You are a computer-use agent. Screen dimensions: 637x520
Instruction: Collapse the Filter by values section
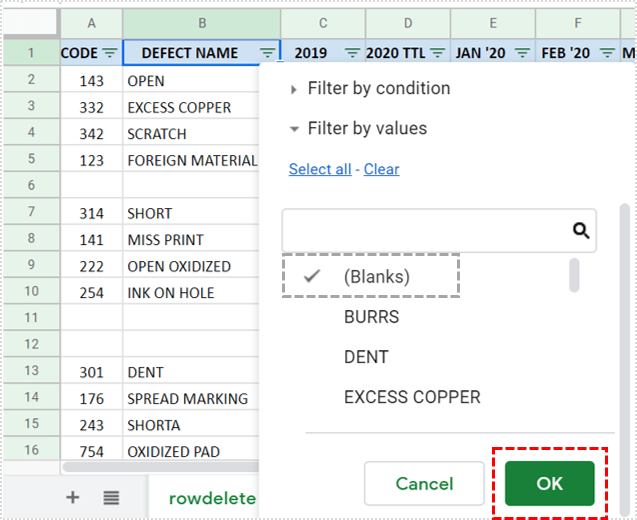click(x=366, y=129)
